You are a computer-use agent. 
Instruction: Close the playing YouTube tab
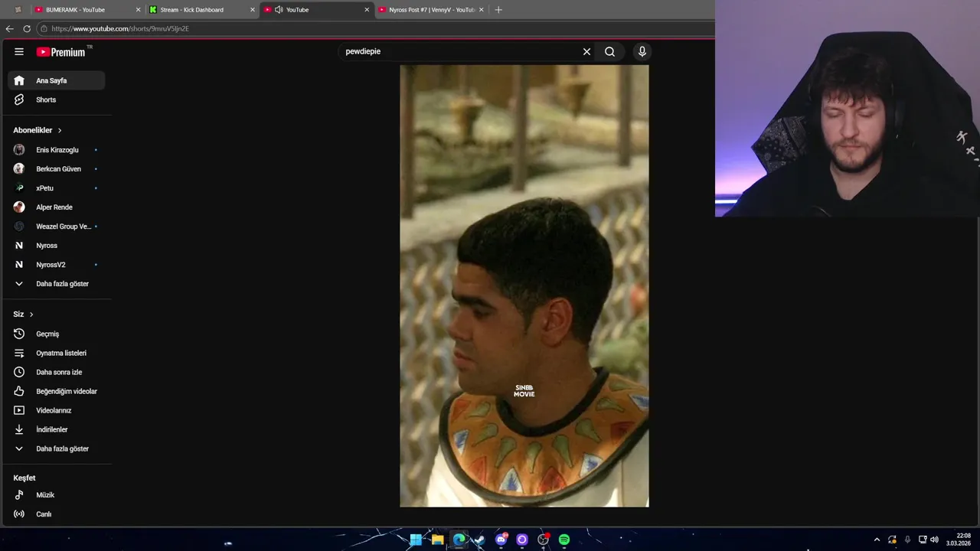[367, 10]
